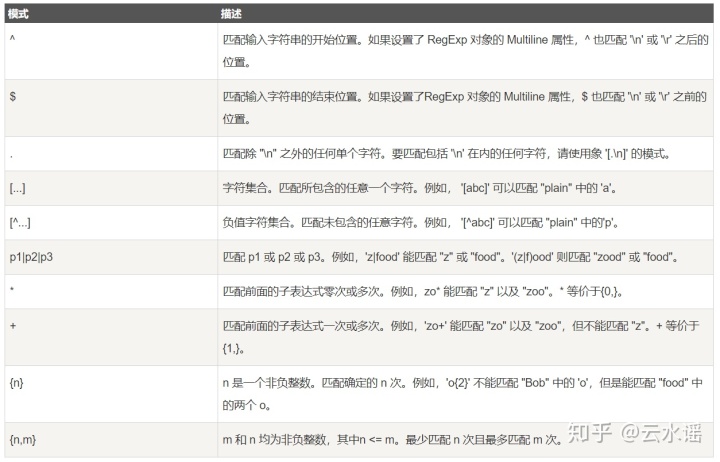Click description starting '匹配除 "\n" 之外的任何单个字符'
The image size is (720, 462).
point(465,154)
